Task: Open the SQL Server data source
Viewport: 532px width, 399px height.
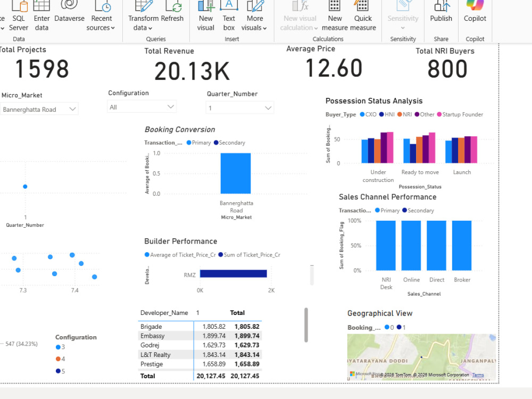Action: [x=19, y=16]
